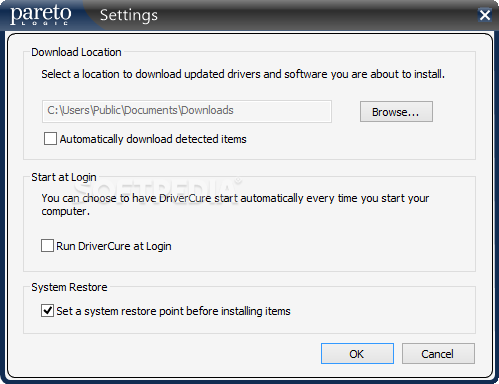Image resolution: width=499 pixels, height=384 pixels.
Task: Uncheck Set a system restore point option
Action: pyautogui.click(x=47, y=311)
